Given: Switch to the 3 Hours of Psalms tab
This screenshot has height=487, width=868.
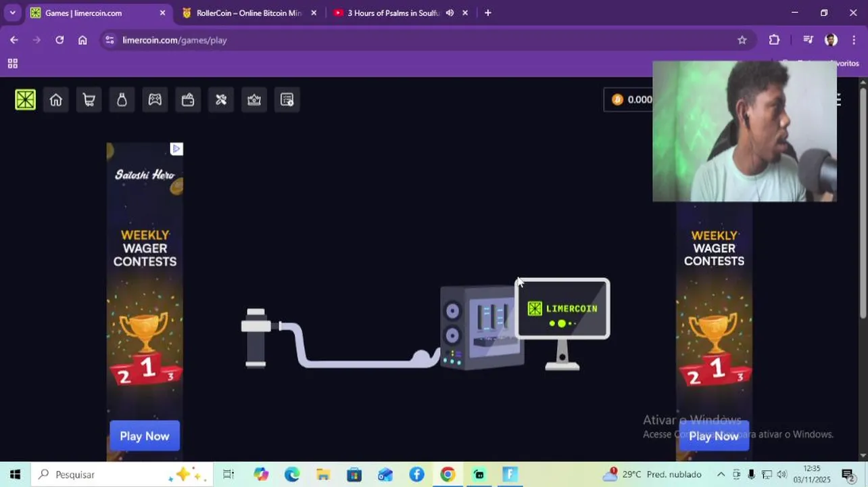Looking at the screenshot, I should point(400,13).
